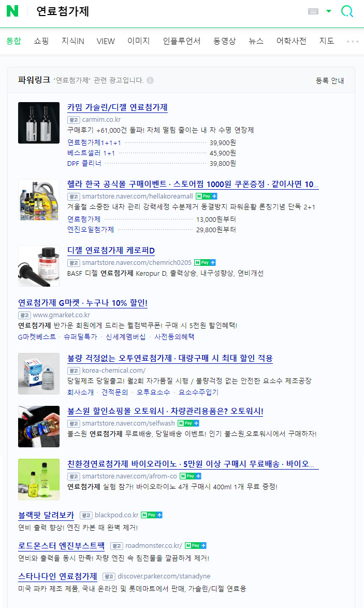Click N Pay badge next to chemrich0205
The width and height of the screenshot is (364, 608).
[x=205, y=262]
